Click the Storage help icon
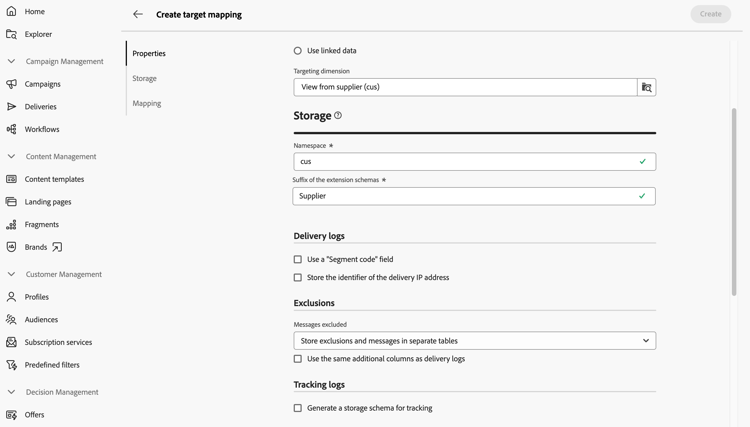Viewport: 750px width, 427px height. [x=338, y=116]
